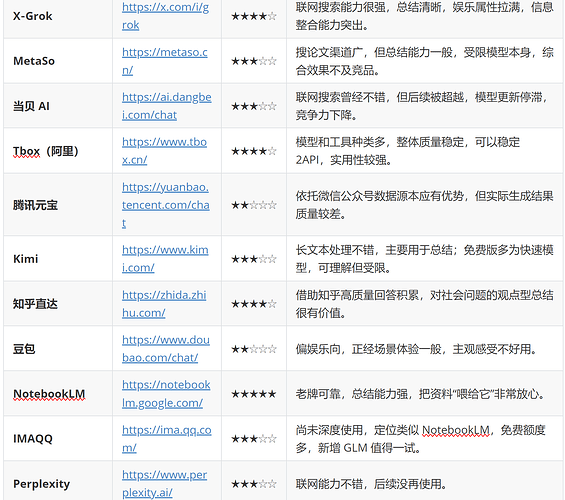Click the star rating in Tbox row
The height and width of the screenshot is (500, 565).
pyautogui.click(x=254, y=151)
